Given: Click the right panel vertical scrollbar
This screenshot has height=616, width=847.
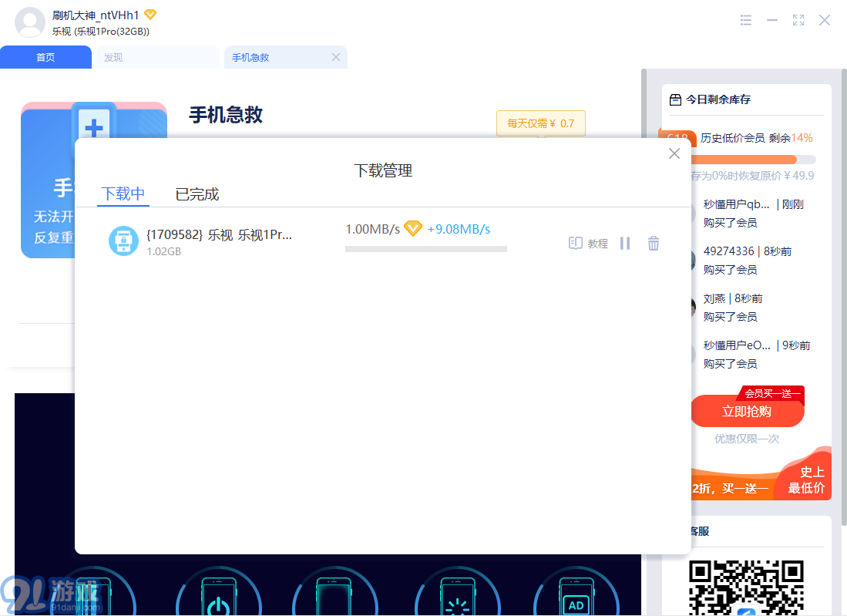Looking at the screenshot, I should (844, 297).
